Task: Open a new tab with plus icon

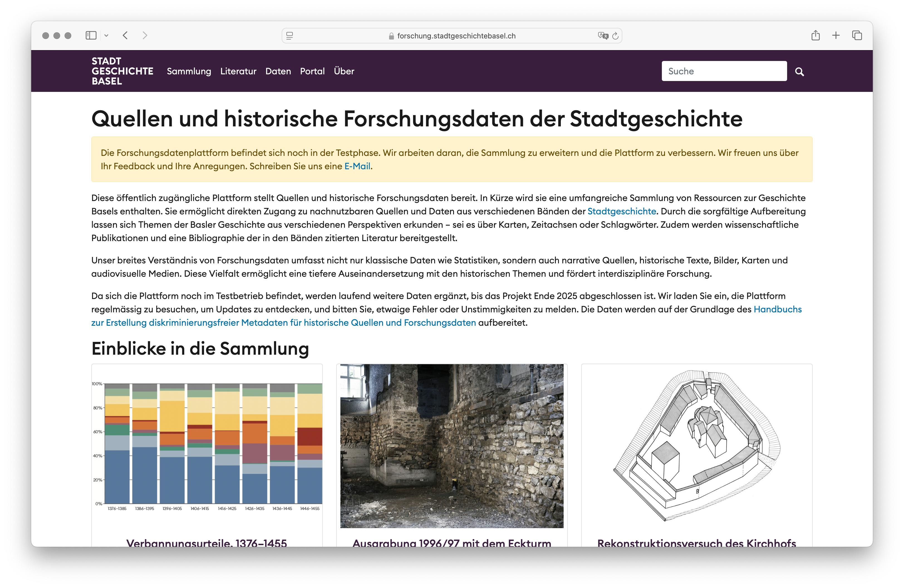Action: tap(836, 35)
